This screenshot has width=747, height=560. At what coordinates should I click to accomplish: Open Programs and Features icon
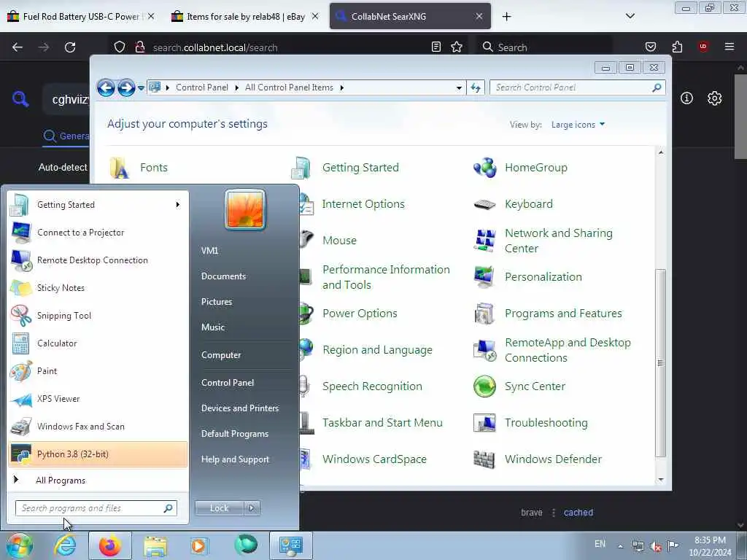(x=485, y=314)
